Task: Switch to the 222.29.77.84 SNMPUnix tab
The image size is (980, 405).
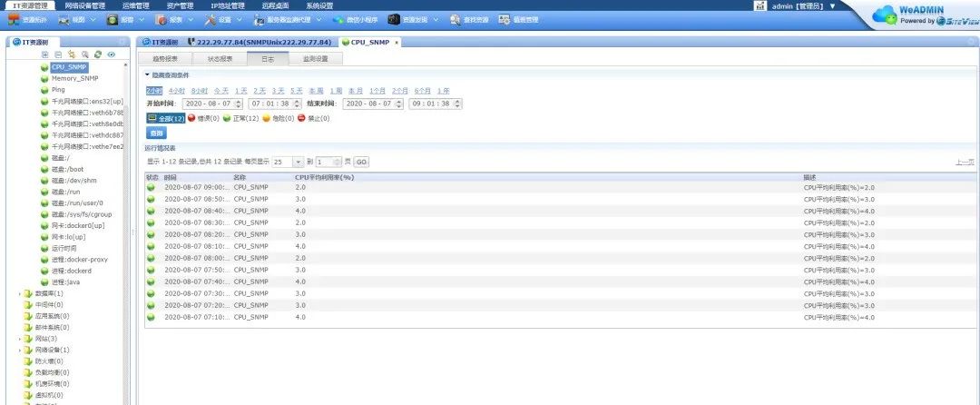Action: pyautogui.click(x=260, y=43)
